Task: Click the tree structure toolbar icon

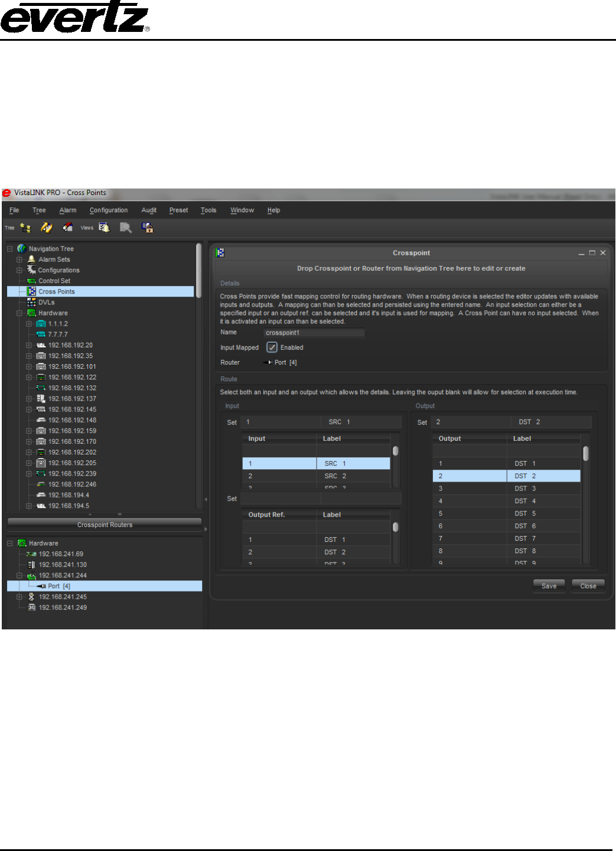Action: (x=25, y=228)
